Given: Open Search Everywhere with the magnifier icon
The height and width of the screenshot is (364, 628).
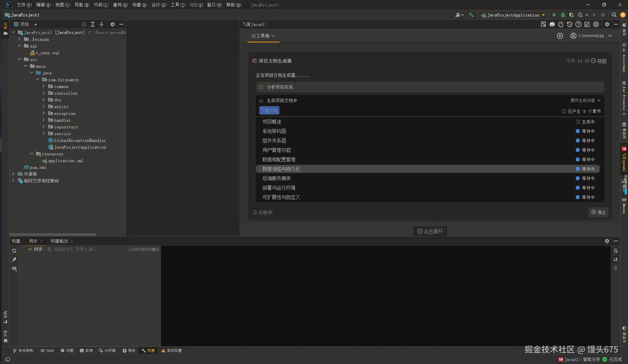Looking at the screenshot, I should click(614, 15).
